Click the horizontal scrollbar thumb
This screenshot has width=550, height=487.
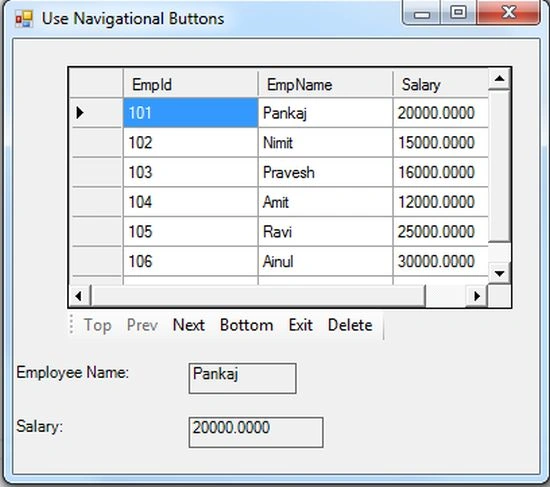pyautogui.click(x=258, y=296)
